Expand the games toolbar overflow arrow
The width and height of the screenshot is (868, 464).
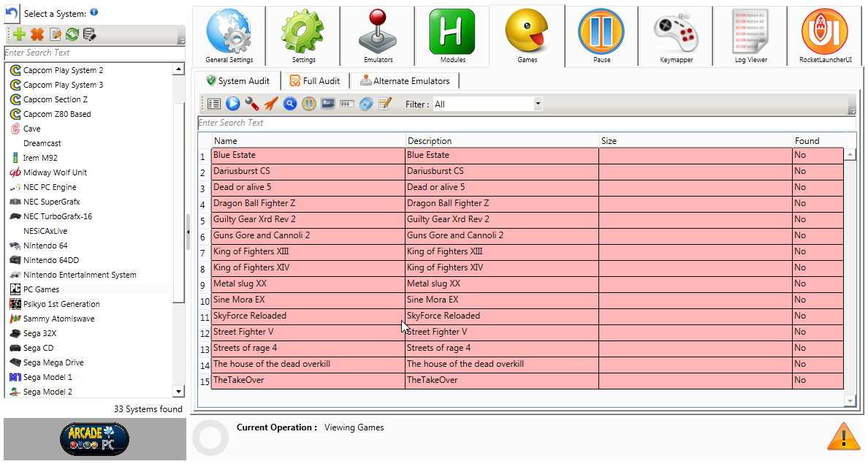(x=852, y=110)
